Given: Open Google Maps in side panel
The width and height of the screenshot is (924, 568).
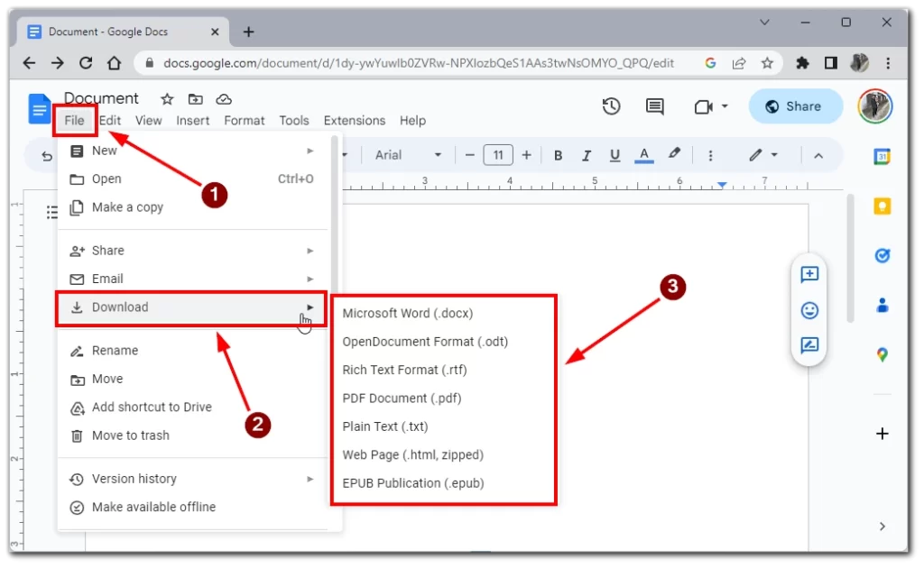Looking at the screenshot, I should pyautogui.click(x=882, y=354).
